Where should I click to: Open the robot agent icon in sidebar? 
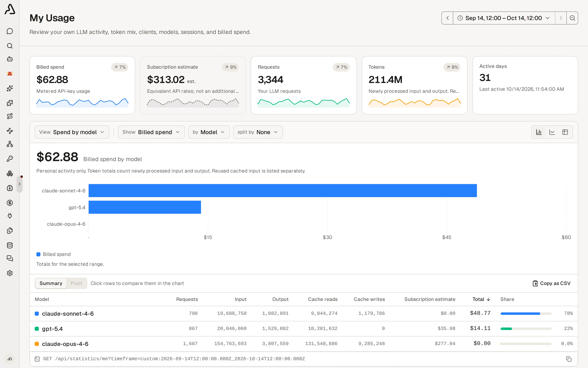click(10, 59)
